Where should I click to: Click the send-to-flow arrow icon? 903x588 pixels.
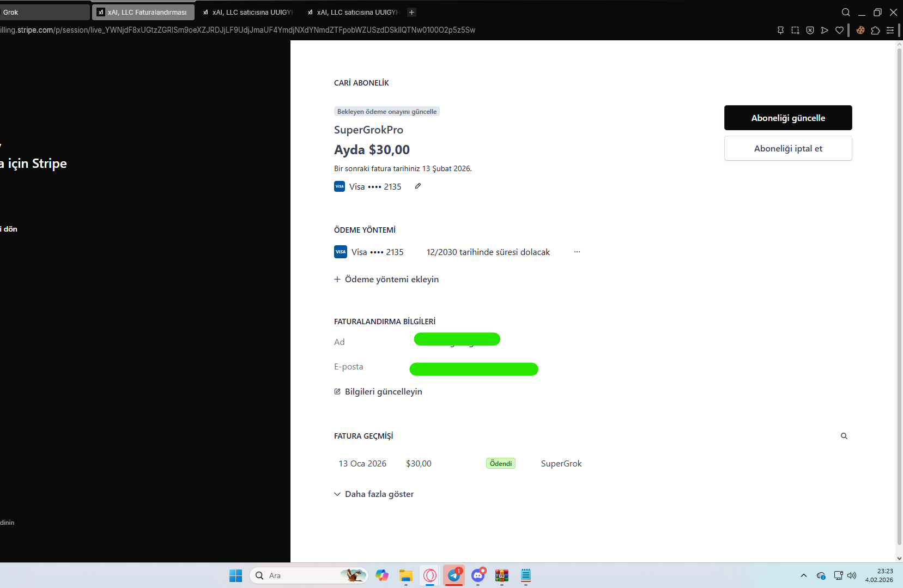click(825, 30)
